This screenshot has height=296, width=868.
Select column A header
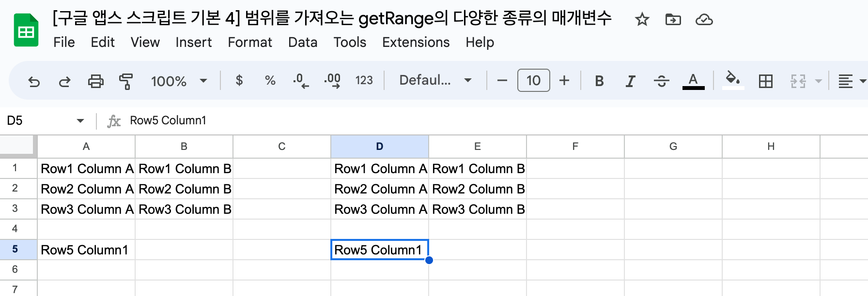86,146
